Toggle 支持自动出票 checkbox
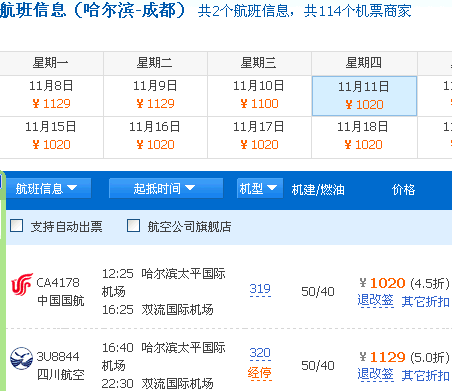The width and height of the screenshot is (452, 391). coord(17,226)
